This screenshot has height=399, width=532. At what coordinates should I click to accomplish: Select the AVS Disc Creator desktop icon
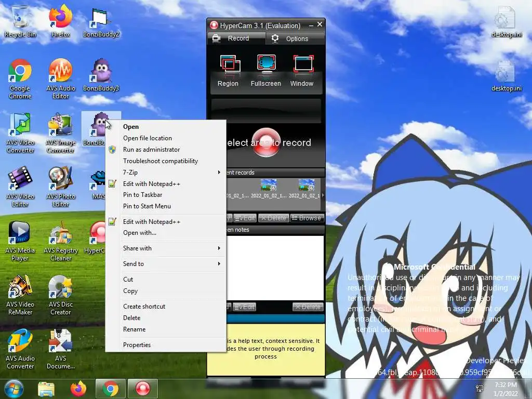(x=60, y=295)
